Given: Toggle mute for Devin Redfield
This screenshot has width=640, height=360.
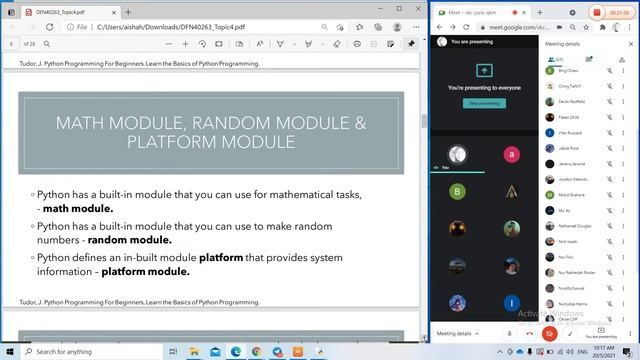Looking at the screenshot, I should pyautogui.click(x=609, y=102).
